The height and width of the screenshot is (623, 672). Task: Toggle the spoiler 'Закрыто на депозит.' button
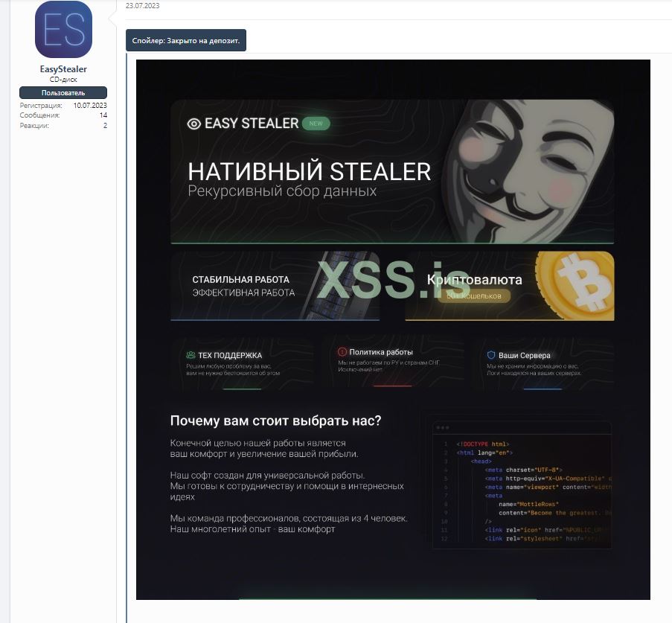pyautogui.click(x=186, y=40)
